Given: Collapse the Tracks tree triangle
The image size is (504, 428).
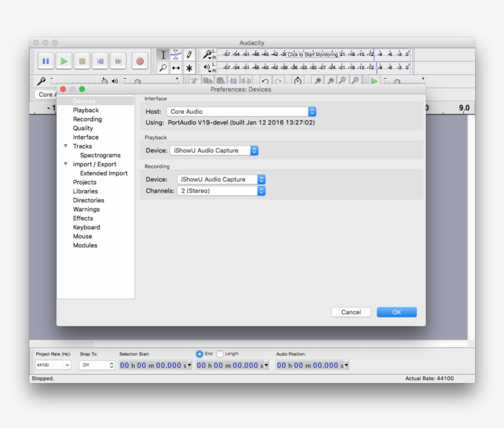Looking at the screenshot, I should (x=66, y=146).
